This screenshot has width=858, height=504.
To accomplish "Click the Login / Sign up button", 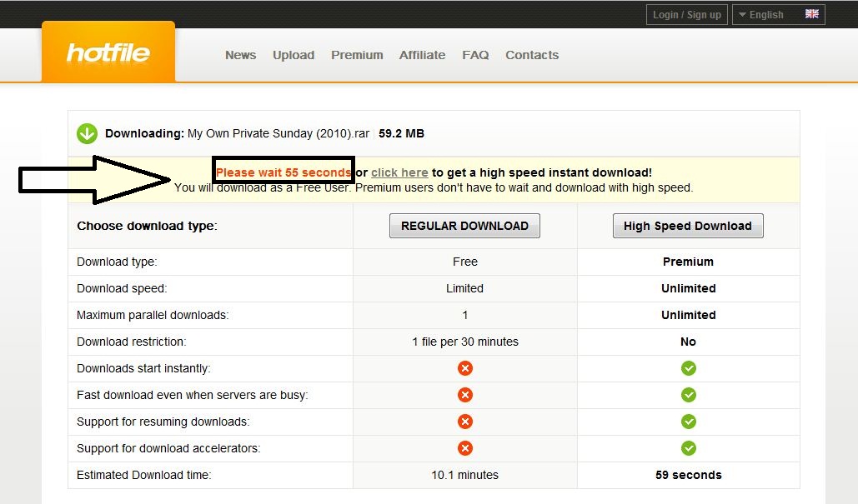I will [687, 15].
